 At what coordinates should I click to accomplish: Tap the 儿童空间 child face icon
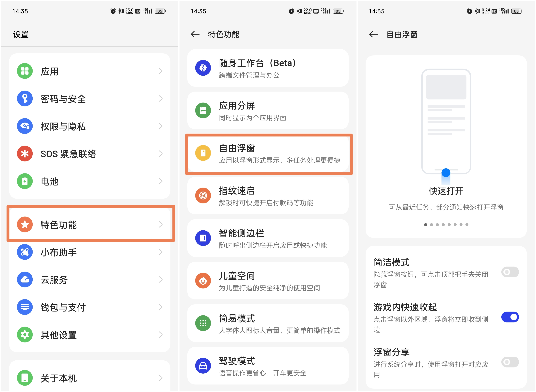coord(203,281)
